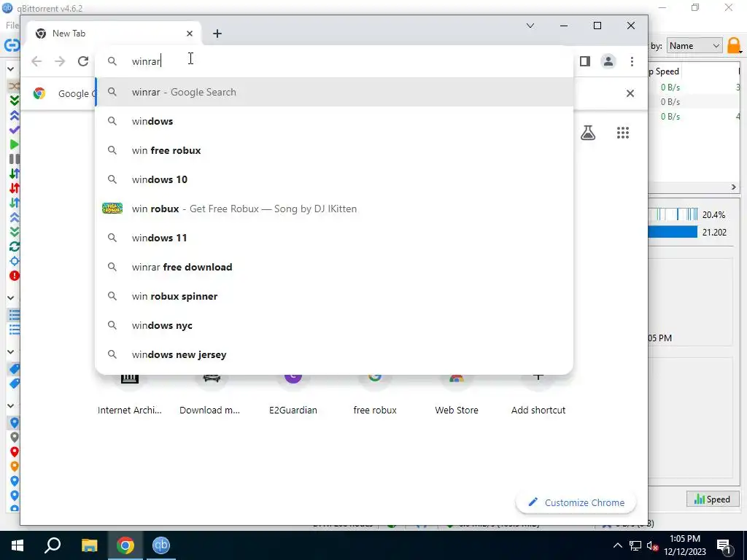Open the sort by Name dropdown
Image resolution: width=747 pixels, height=560 pixels.
click(x=694, y=46)
